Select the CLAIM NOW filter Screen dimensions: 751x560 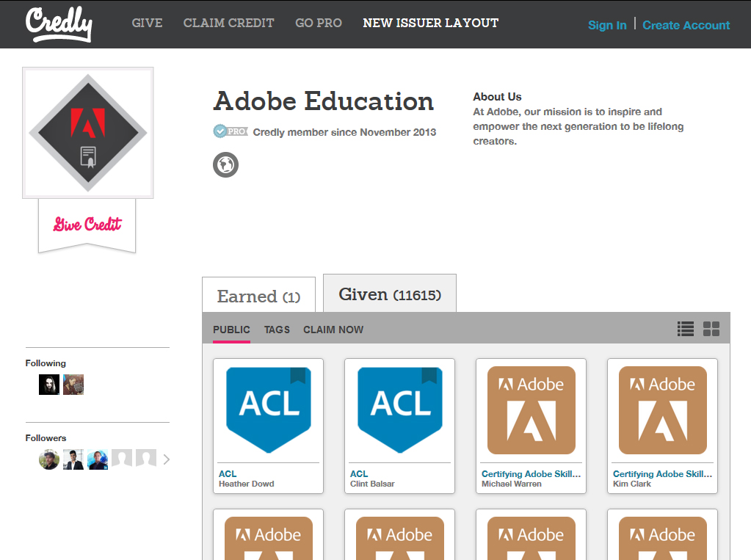click(x=333, y=330)
